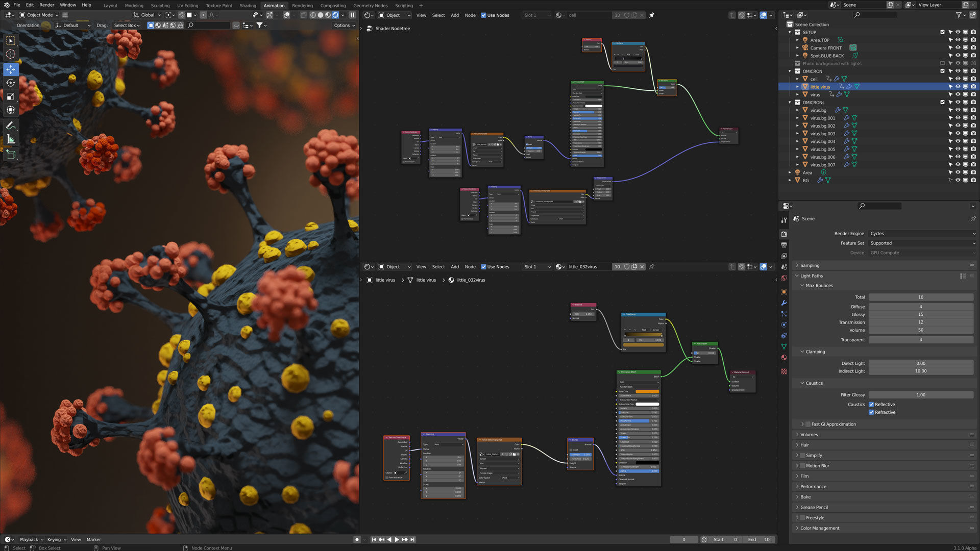Screen dimensions: 980x551
Task: Select the virus.bg.003 object in outliner
Action: pos(822,134)
